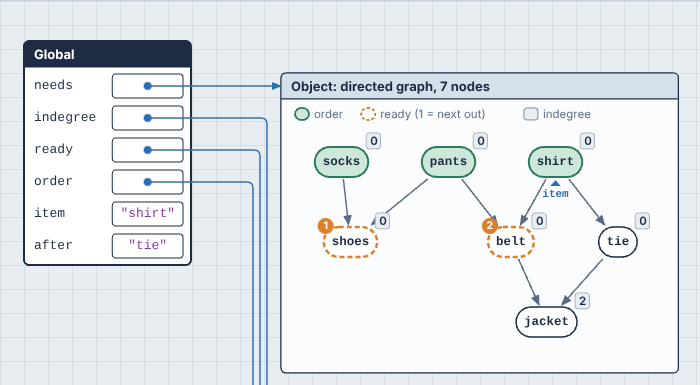Select the jacket graph node
Screen dimensions: 700x385
(546, 322)
